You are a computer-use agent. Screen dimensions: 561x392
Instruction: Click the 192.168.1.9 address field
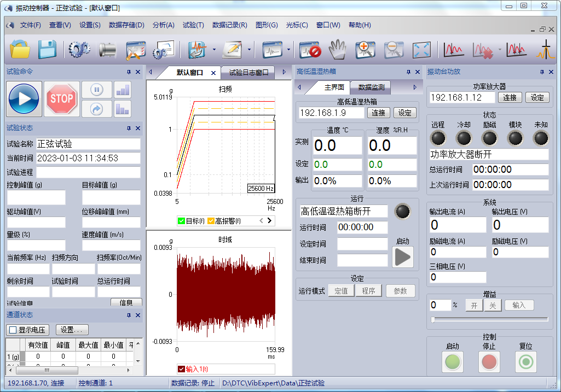tap(332, 113)
